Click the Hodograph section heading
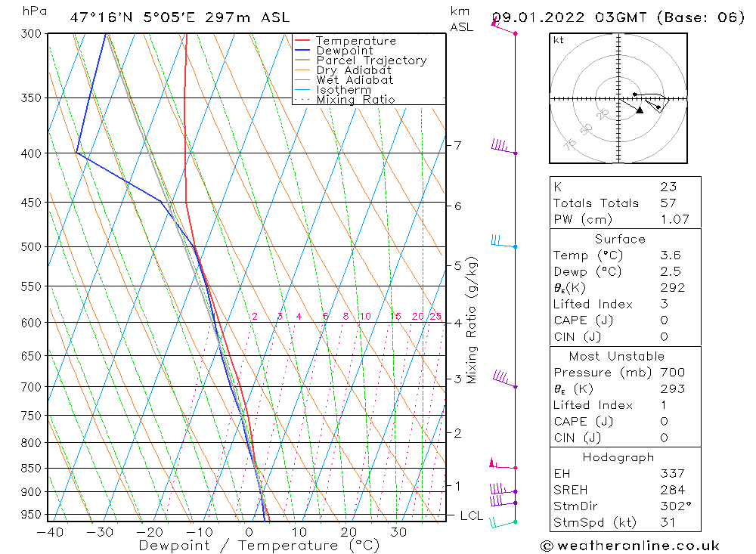The height and width of the screenshot is (554, 756). 618,457
